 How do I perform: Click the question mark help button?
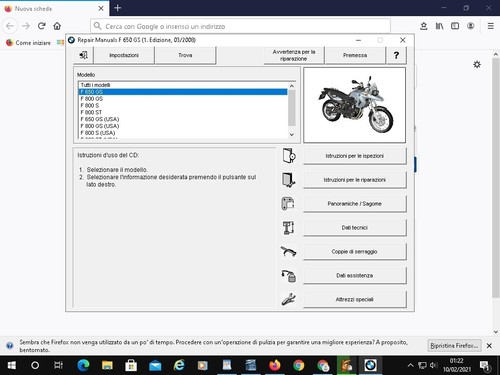(396, 55)
